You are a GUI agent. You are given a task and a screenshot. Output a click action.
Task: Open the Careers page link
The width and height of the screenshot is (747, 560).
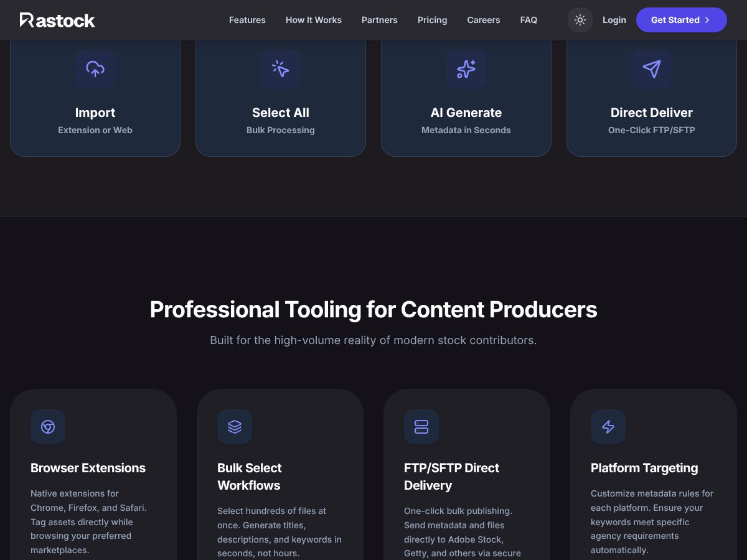[484, 20]
